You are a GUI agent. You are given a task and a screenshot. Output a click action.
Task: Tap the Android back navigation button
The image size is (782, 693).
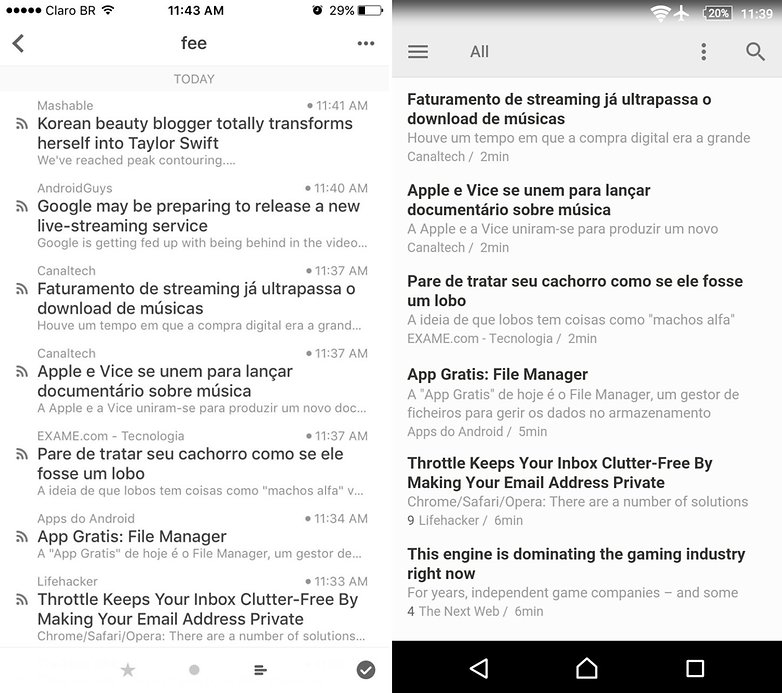pos(479,669)
